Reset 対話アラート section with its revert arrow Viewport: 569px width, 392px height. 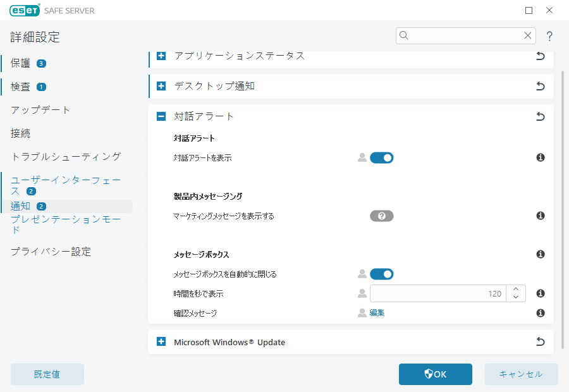(540, 116)
